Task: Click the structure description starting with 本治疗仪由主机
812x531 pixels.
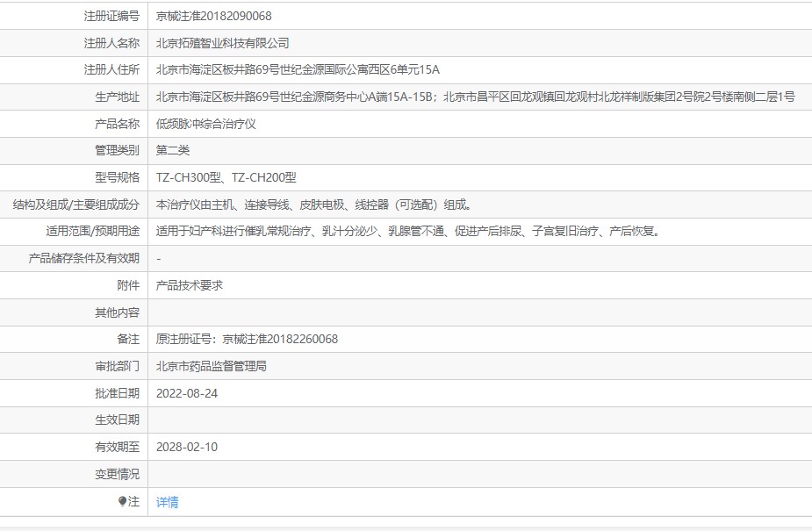Action: [313, 205]
